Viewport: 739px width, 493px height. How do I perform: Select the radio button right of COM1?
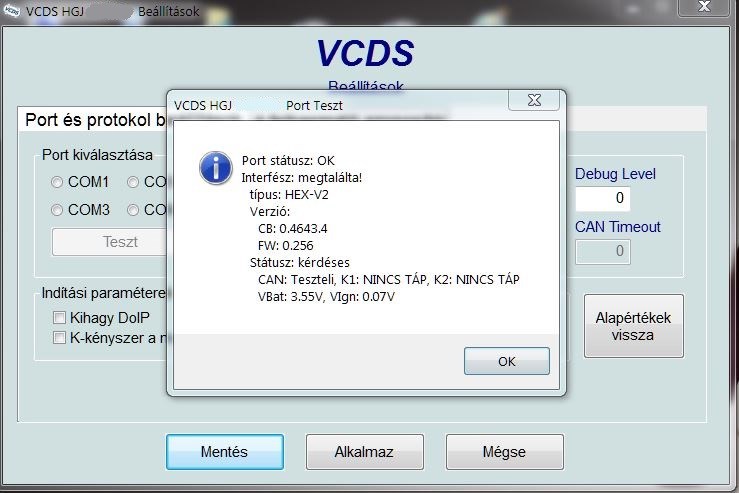tap(133, 182)
